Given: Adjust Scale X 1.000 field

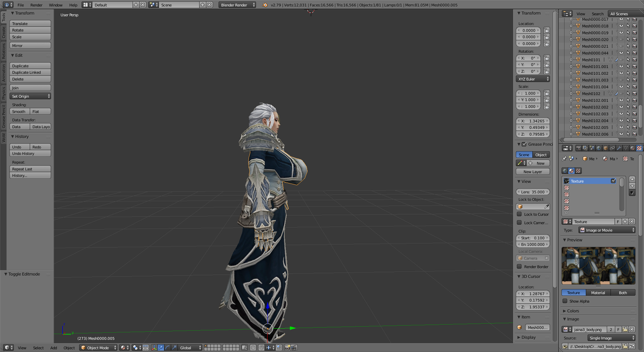Looking at the screenshot, I should pos(529,93).
